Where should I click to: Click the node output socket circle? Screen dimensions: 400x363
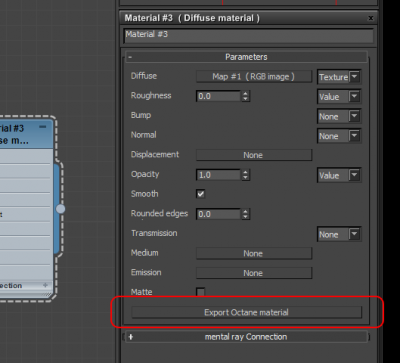(x=60, y=209)
